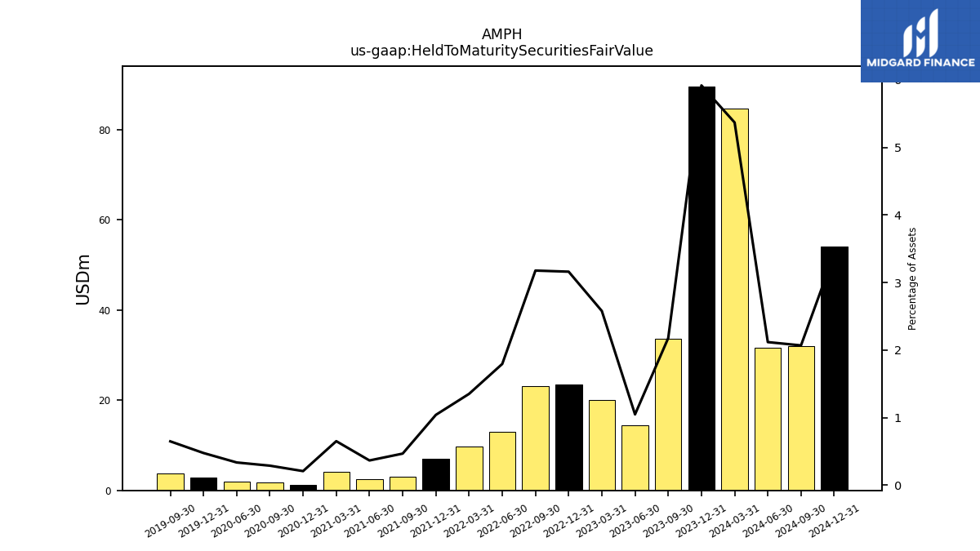Click the Percentage of Assets axis label
980x551 pixels.
[x=913, y=278]
